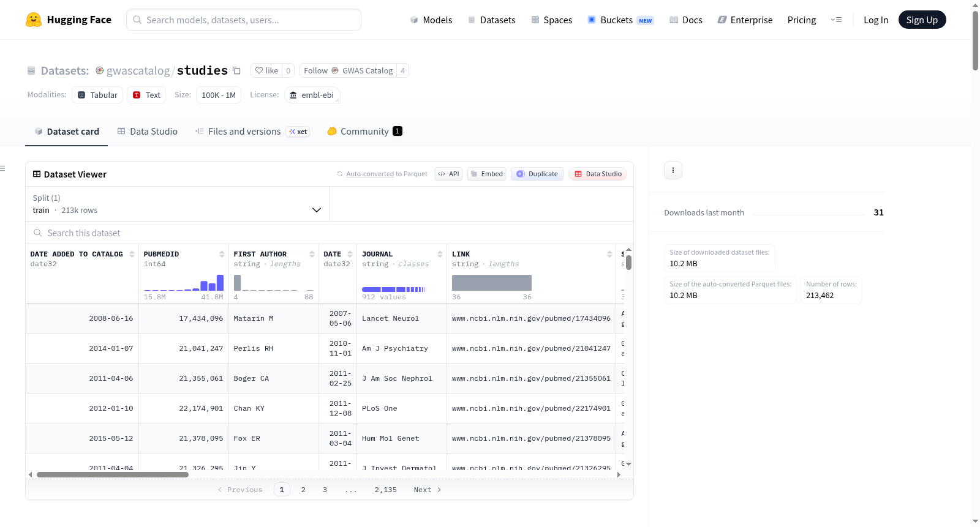
Task: Open the Docs menu item
Action: pos(685,20)
